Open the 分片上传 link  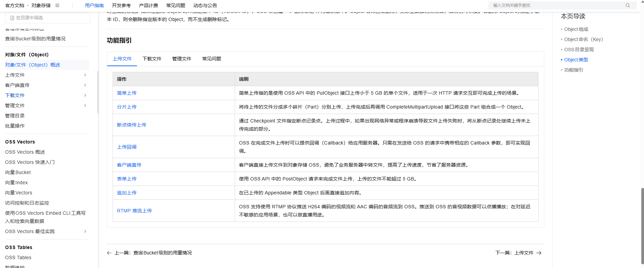click(x=127, y=107)
